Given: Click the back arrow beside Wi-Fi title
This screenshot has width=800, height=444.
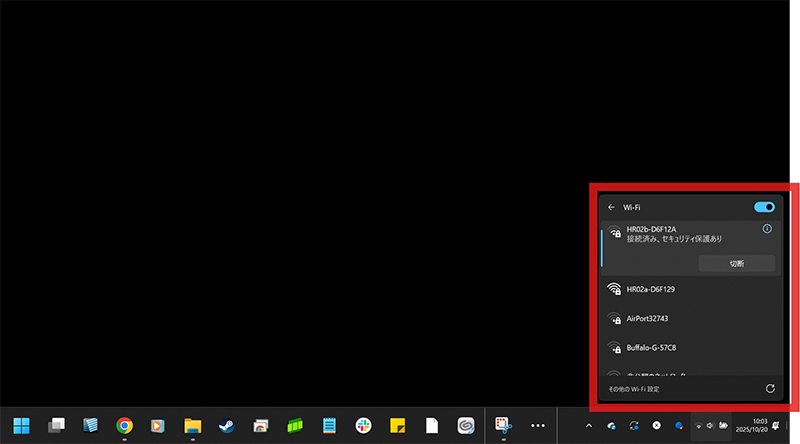Looking at the screenshot, I should pos(611,207).
